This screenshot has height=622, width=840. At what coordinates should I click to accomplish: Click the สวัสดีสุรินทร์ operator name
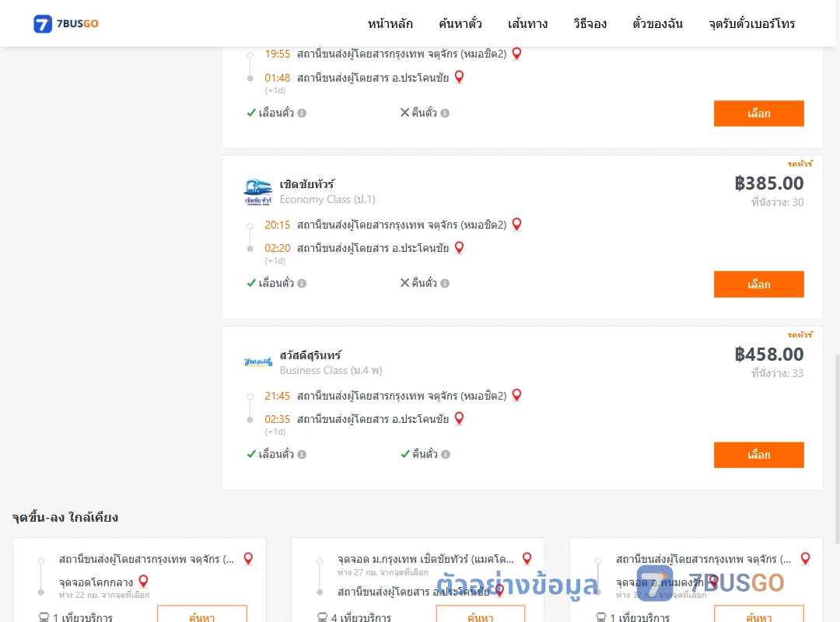click(x=310, y=355)
